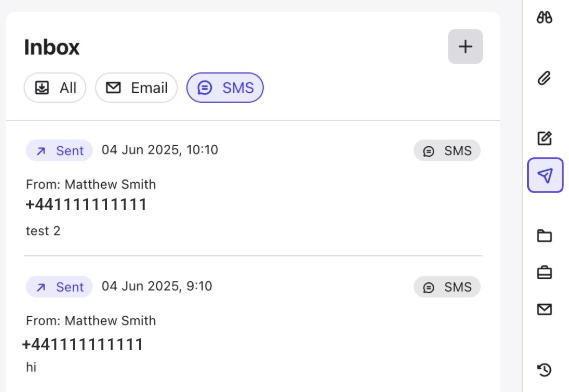The width and height of the screenshot is (569, 392).
Task: Open the paperclip attachments icon
Action: tap(544, 78)
